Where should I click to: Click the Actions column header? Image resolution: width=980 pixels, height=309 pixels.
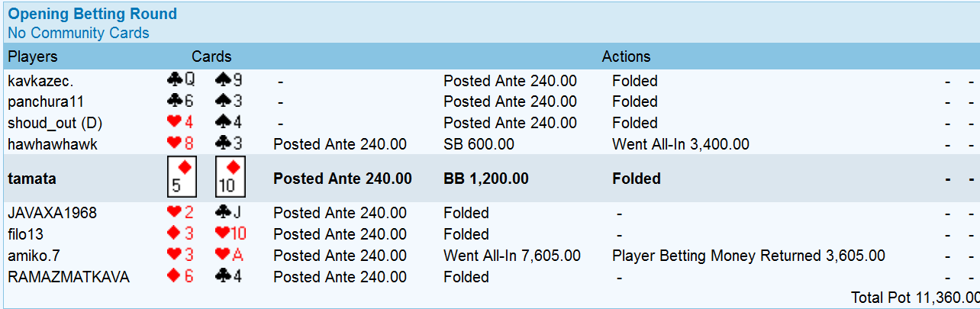(x=626, y=56)
